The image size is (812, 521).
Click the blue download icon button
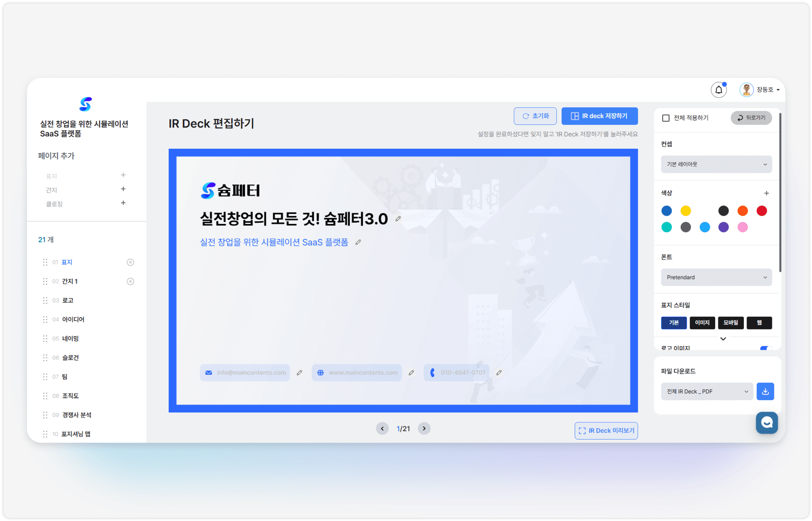click(x=765, y=391)
